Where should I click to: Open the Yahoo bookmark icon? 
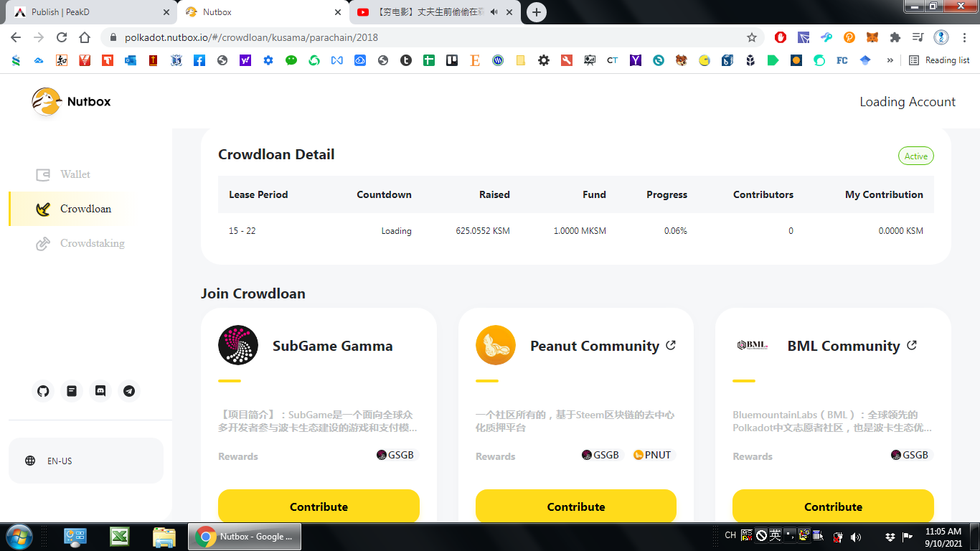[245, 61]
